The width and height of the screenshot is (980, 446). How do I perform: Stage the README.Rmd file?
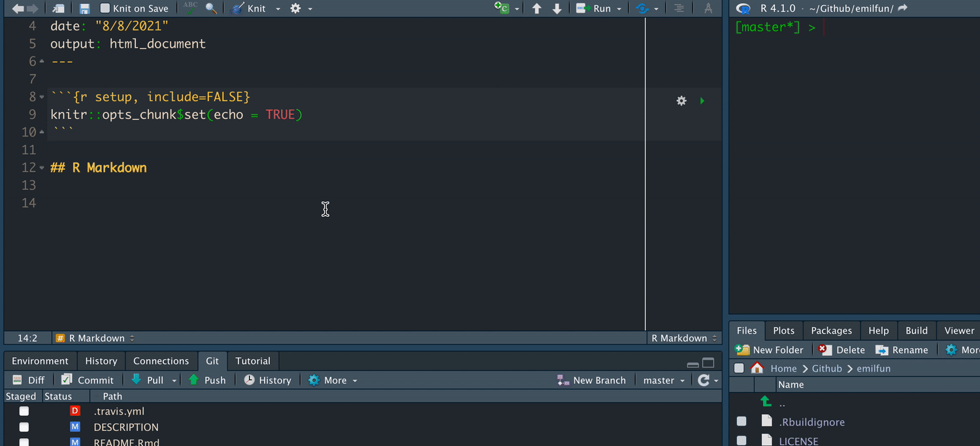click(24, 442)
